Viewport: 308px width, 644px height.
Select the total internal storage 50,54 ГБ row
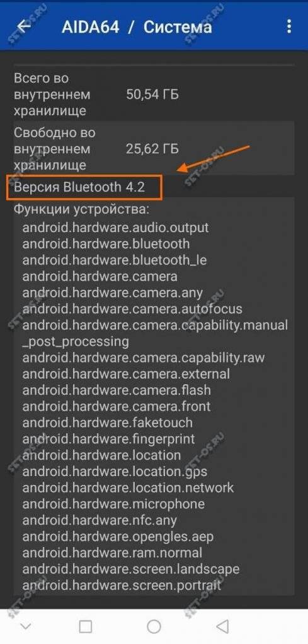154,94
